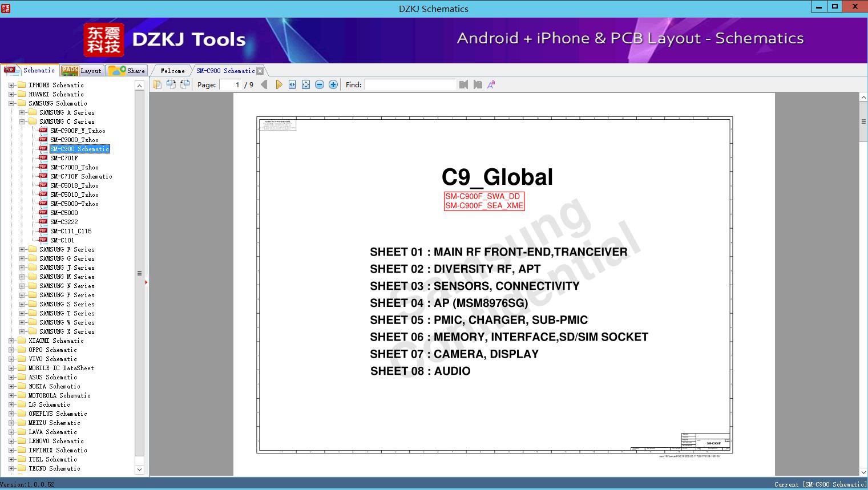
Task: Open SM-C5010_Tshoo PDF file
Action: pyautogui.click(x=74, y=195)
